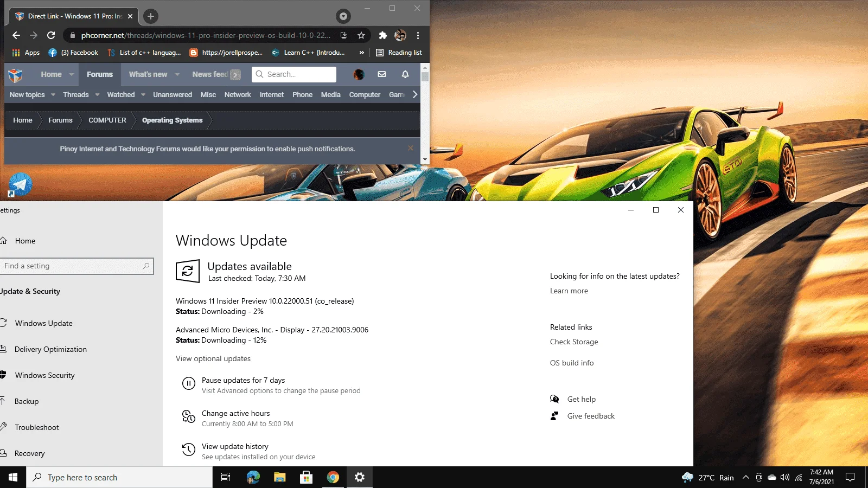Viewport: 868px width, 488px height.
Task: Open the Chrome three-dot menu
Action: coord(418,35)
